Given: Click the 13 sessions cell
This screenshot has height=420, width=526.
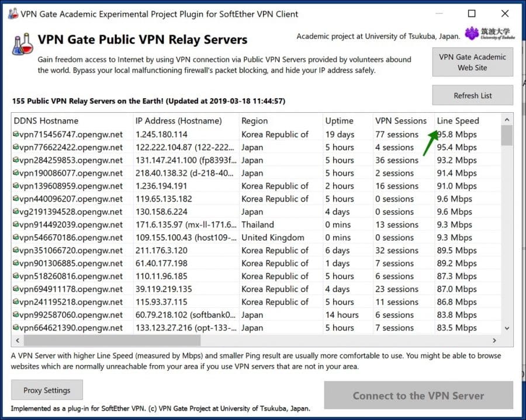Looking at the screenshot, I should [x=397, y=224].
